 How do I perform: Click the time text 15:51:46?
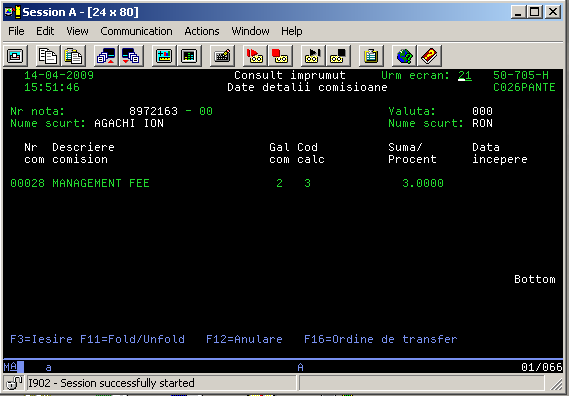pyautogui.click(x=52, y=87)
